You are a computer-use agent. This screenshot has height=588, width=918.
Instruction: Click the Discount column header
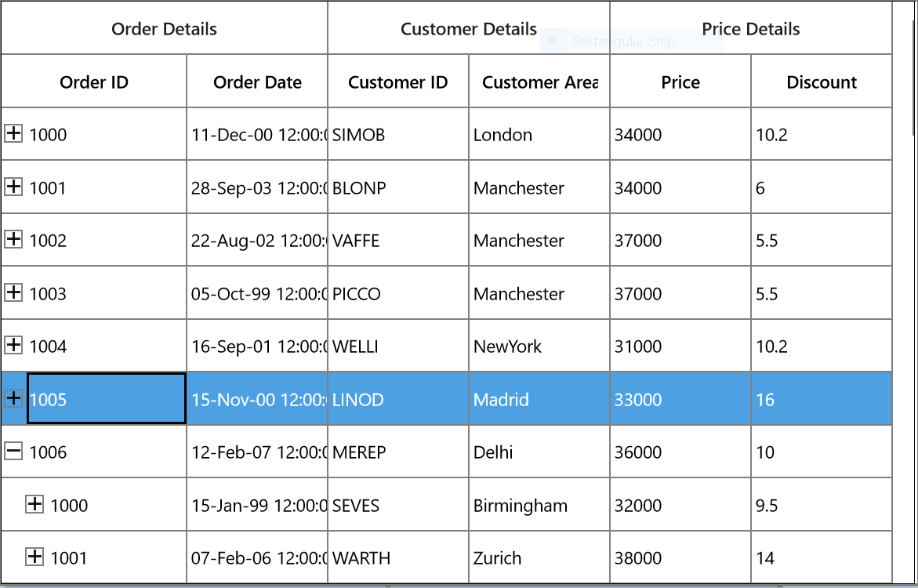coord(822,82)
